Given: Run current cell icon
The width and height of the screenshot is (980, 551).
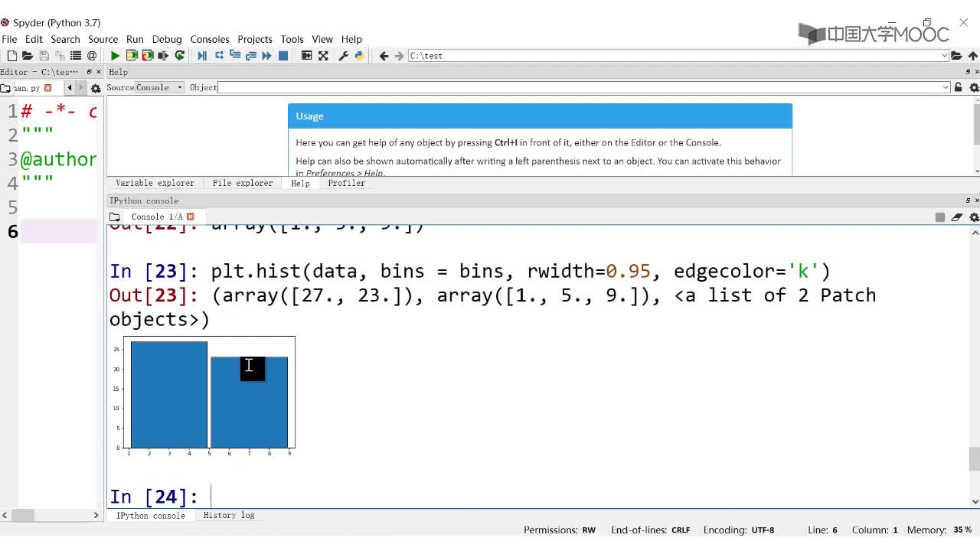Looking at the screenshot, I should tap(132, 56).
